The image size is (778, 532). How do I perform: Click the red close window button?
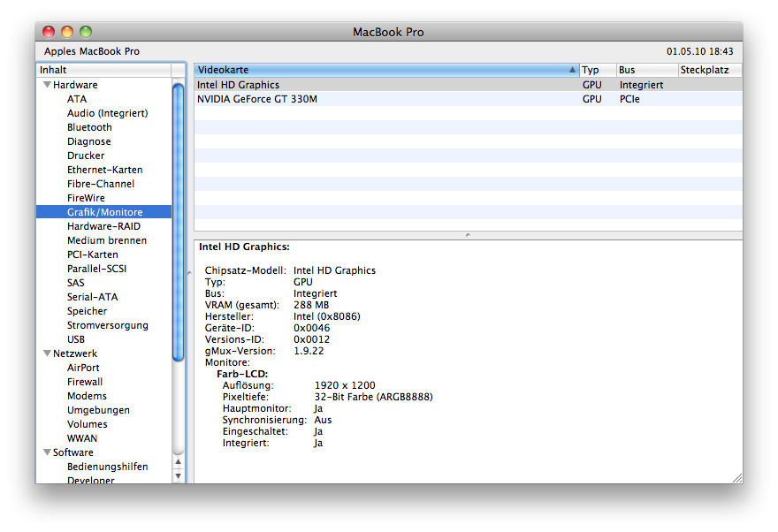[49, 32]
